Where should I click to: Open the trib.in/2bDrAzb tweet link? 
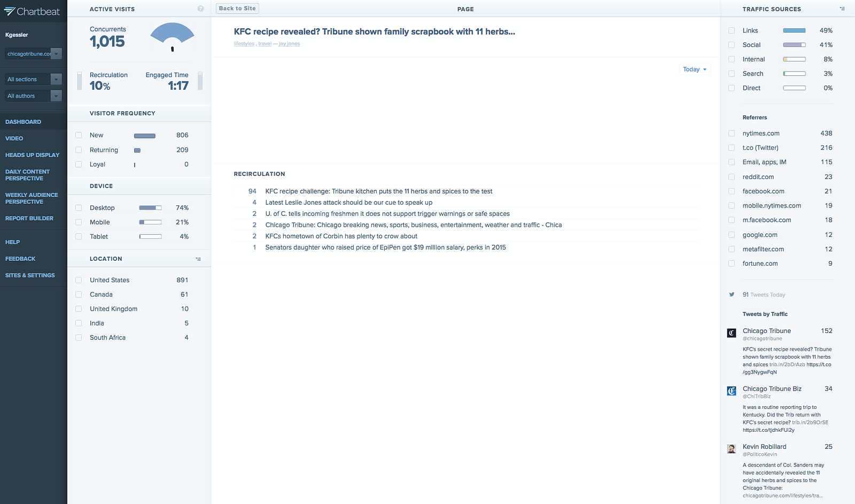click(x=787, y=365)
